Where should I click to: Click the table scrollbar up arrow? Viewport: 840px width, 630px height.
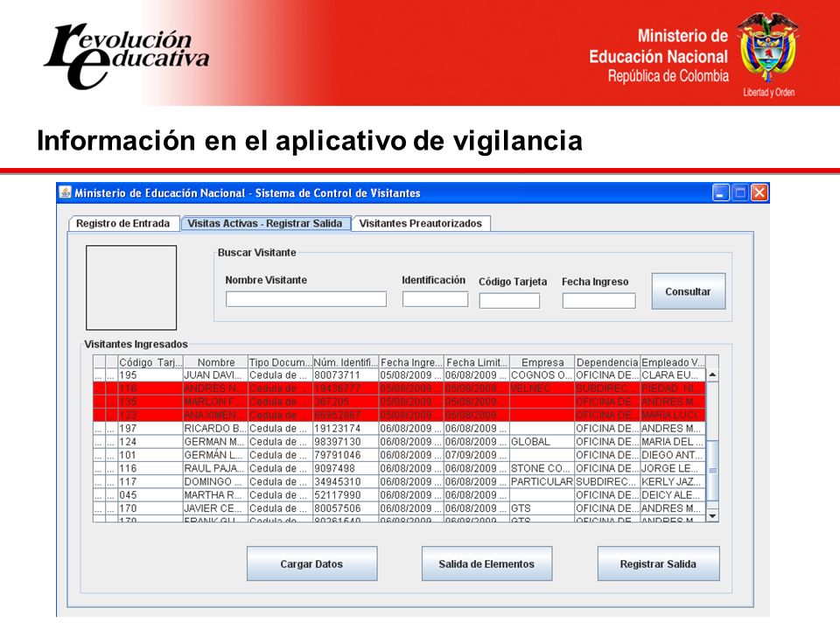(712, 375)
